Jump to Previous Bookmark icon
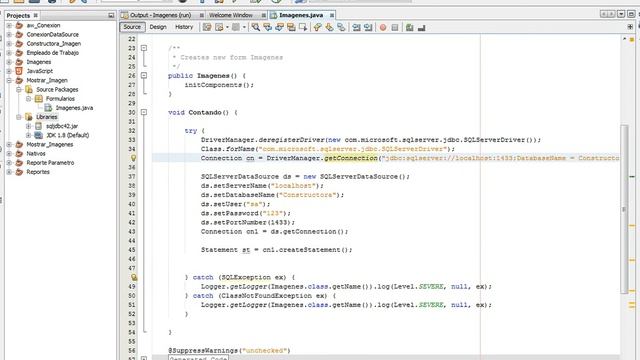 click(317, 27)
